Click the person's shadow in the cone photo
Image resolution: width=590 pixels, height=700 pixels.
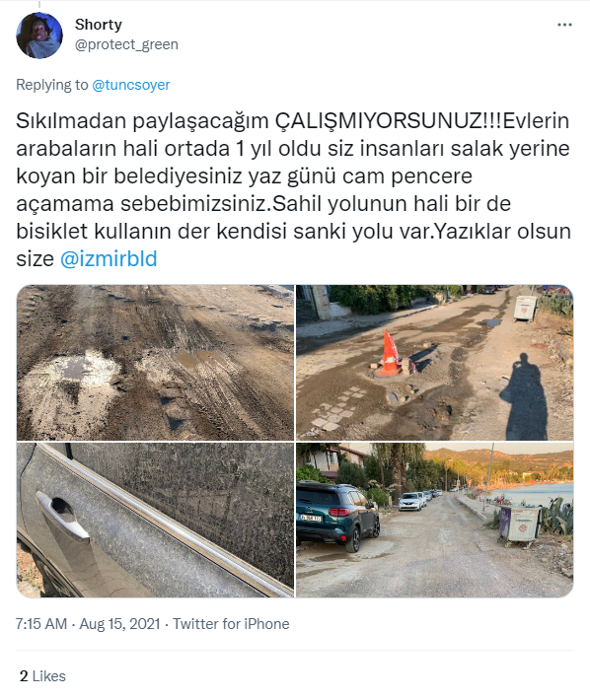pos(525,397)
